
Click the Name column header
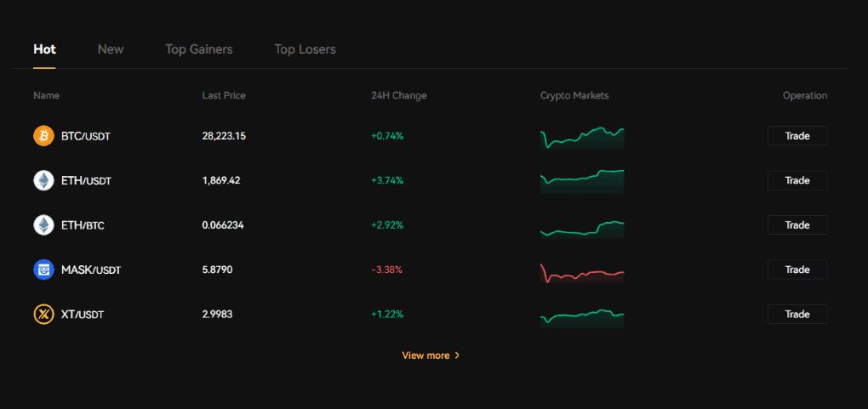pyautogui.click(x=46, y=96)
